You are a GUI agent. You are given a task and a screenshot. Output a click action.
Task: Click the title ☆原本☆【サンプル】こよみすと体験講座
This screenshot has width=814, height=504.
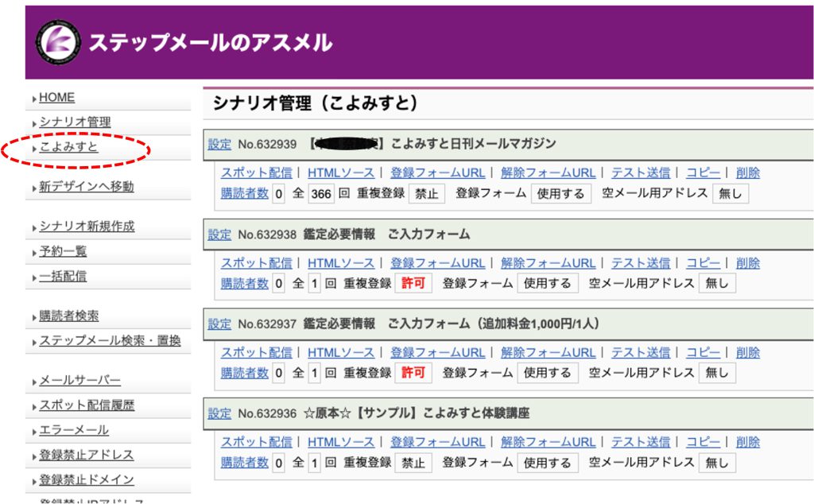click(417, 413)
